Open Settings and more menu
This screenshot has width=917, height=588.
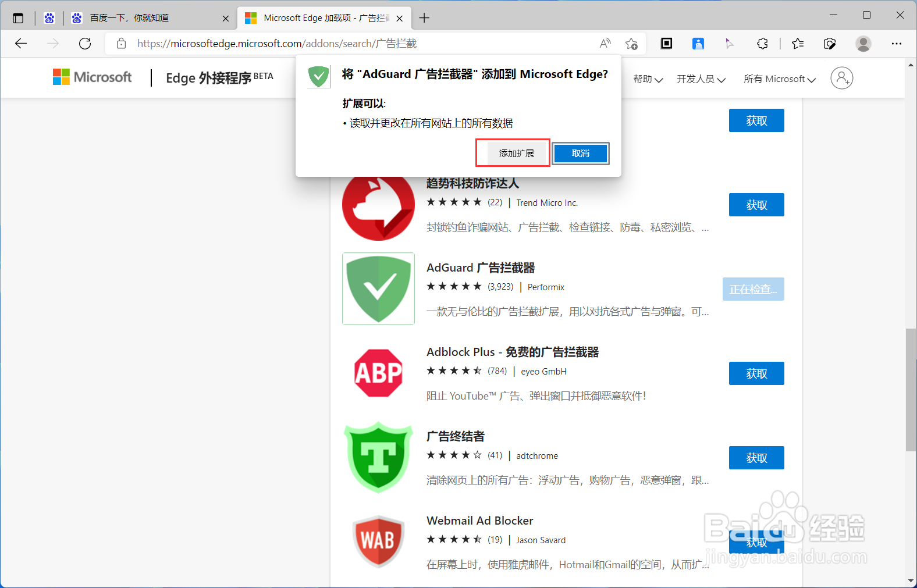[x=897, y=43]
